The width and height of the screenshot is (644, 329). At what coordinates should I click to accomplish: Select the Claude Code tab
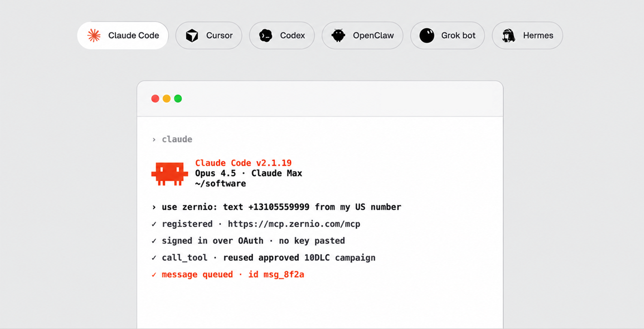tap(123, 36)
